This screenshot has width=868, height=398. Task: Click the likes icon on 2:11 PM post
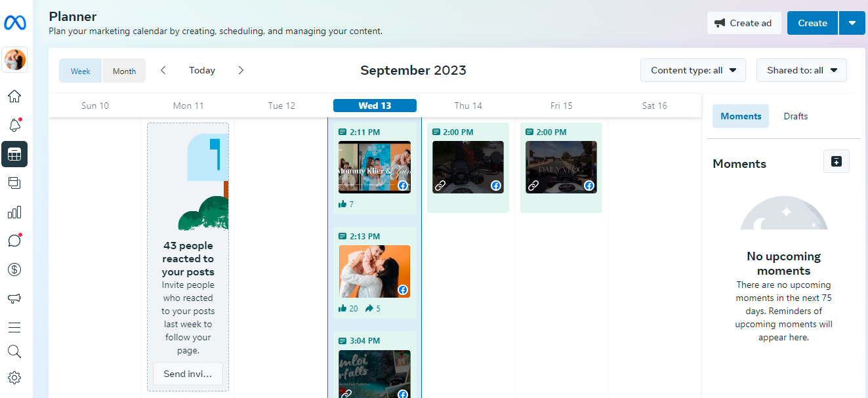342,205
